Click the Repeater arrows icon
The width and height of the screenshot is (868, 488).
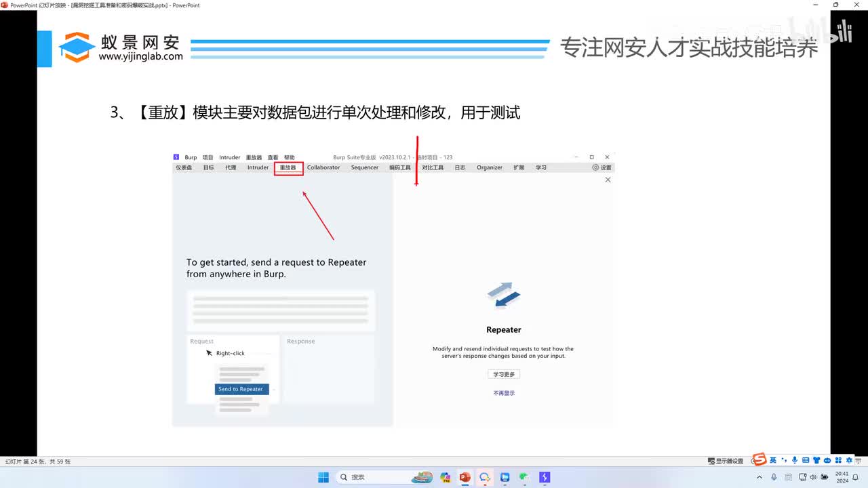[504, 296]
